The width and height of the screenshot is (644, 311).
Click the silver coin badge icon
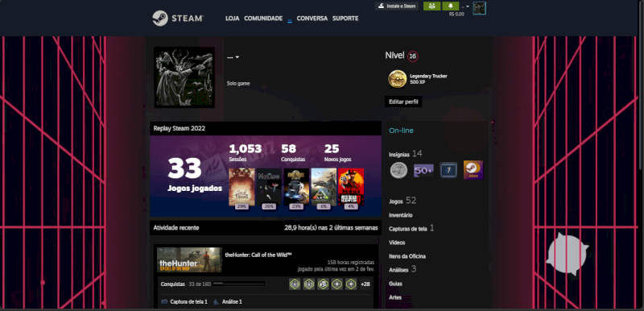click(398, 170)
